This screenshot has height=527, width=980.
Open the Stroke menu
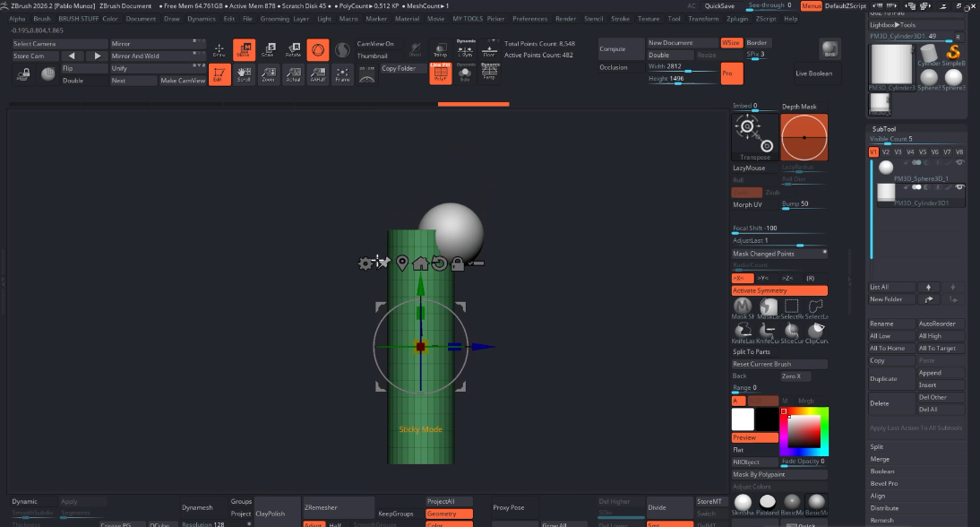point(620,19)
